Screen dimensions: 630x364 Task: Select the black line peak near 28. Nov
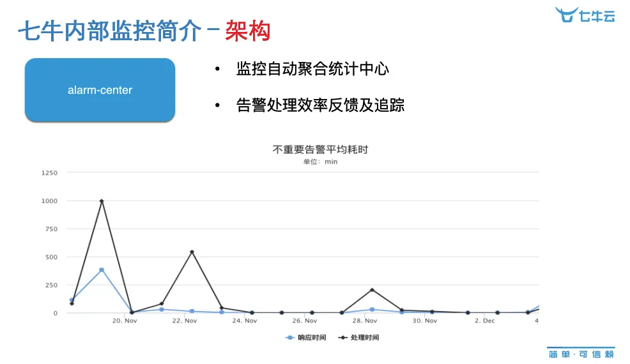pyautogui.click(x=372, y=290)
